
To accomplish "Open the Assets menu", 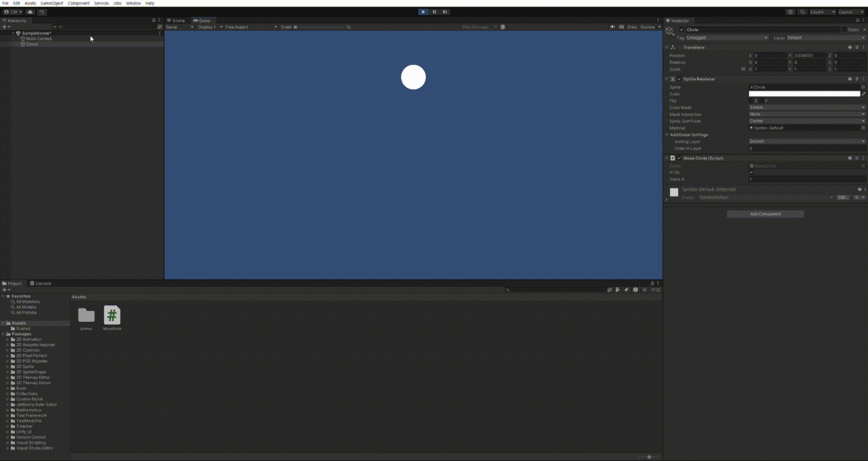I will tap(30, 3).
